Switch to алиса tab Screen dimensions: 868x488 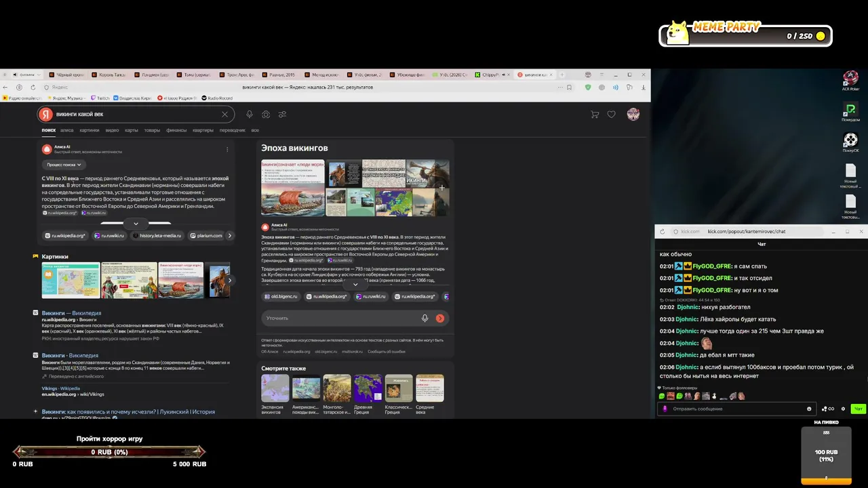pos(66,130)
